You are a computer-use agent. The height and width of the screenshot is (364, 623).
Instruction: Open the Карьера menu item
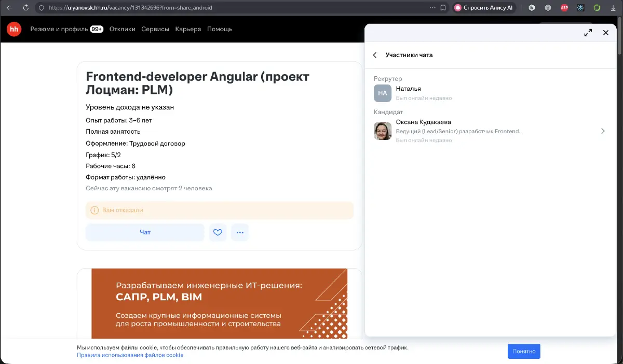coord(188,29)
